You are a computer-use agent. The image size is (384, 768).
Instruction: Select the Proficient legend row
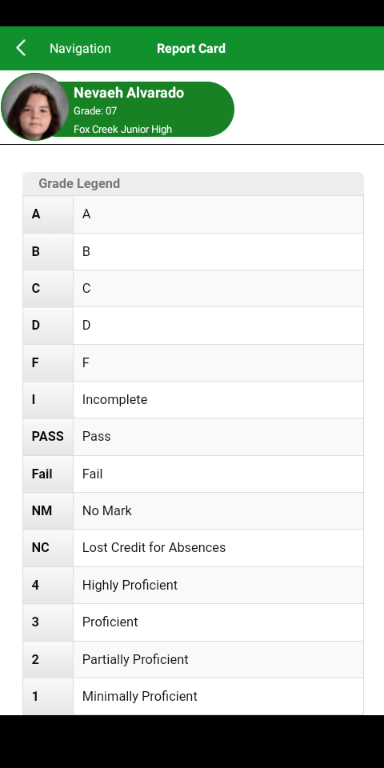coord(193,622)
